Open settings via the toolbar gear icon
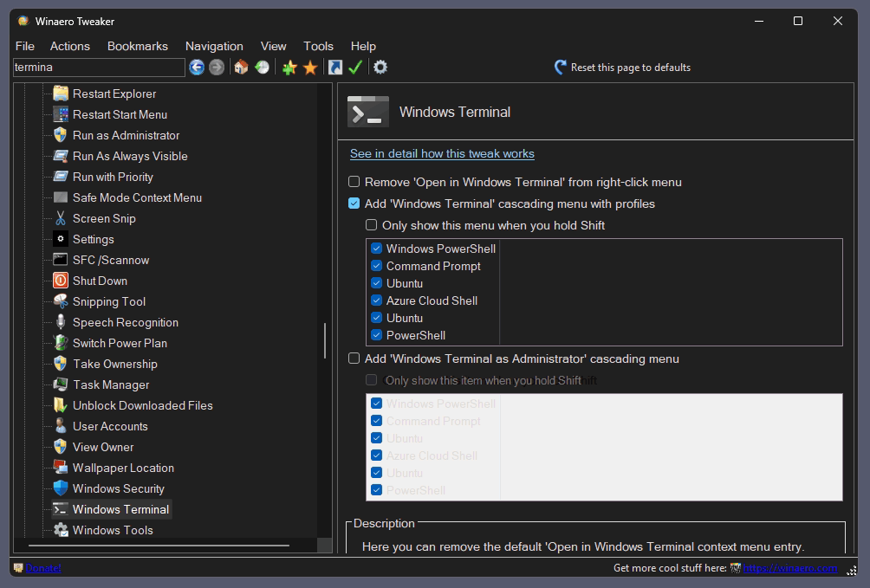The image size is (870, 588). click(x=380, y=68)
